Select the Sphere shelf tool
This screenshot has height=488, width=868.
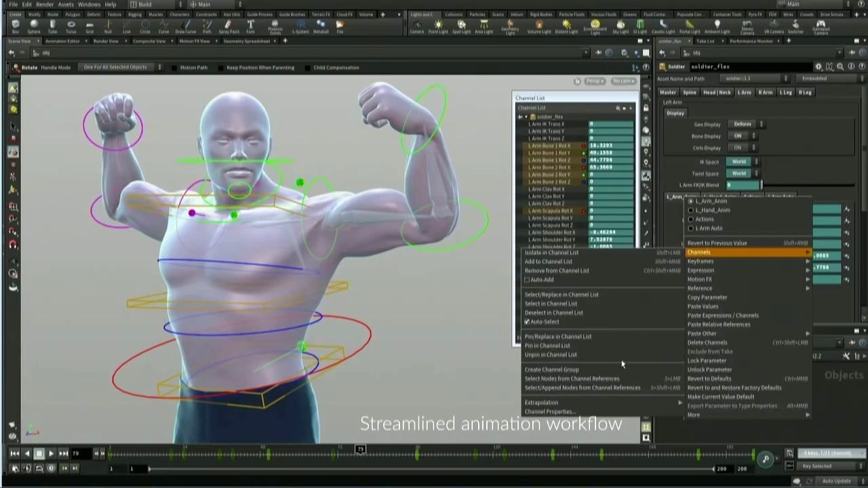point(34,26)
